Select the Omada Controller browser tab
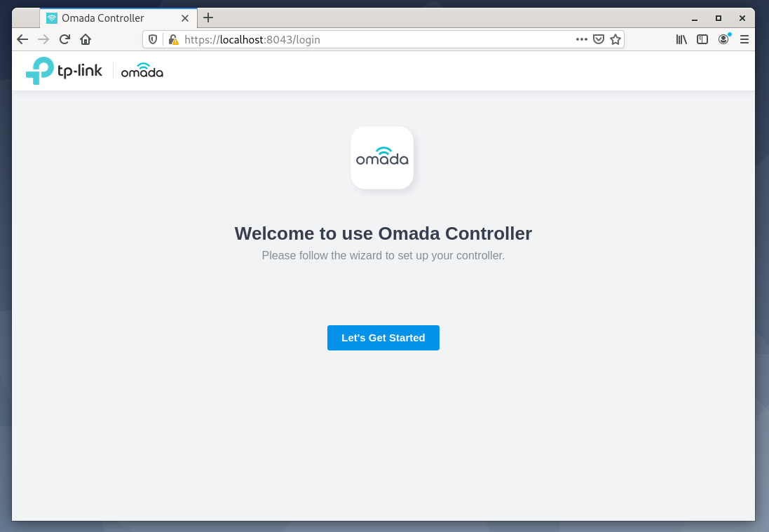 pos(118,18)
